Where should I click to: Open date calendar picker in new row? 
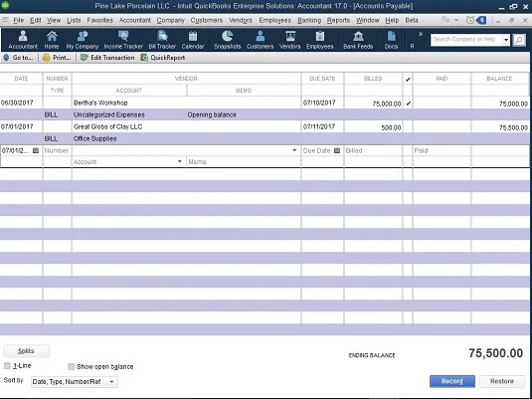[36, 150]
